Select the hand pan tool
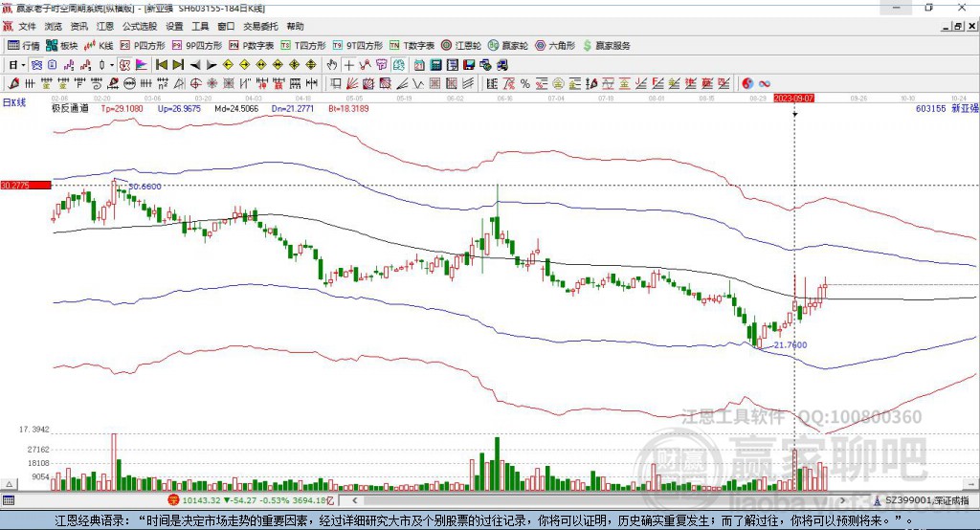The width and height of the screenshot is (980, 530). pyautogui.click(x=332, y=65)
